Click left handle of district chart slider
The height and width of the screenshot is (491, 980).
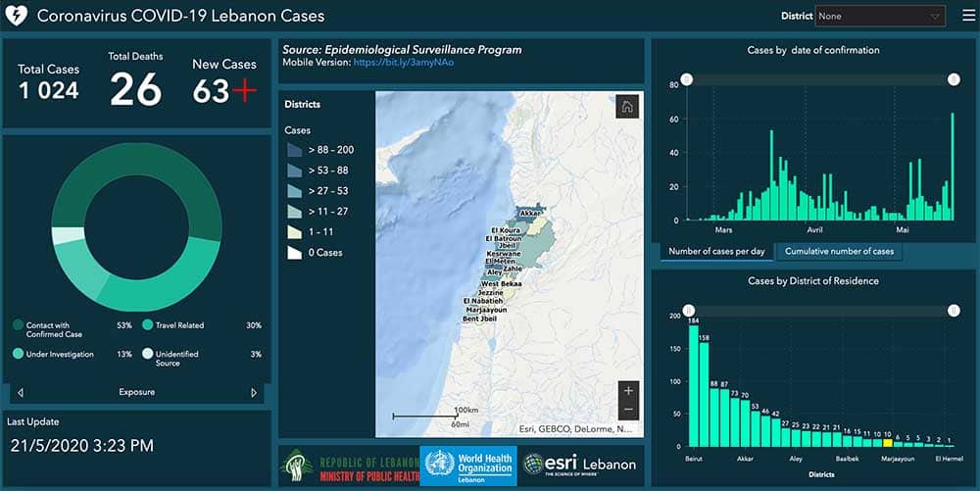[688, 310]
